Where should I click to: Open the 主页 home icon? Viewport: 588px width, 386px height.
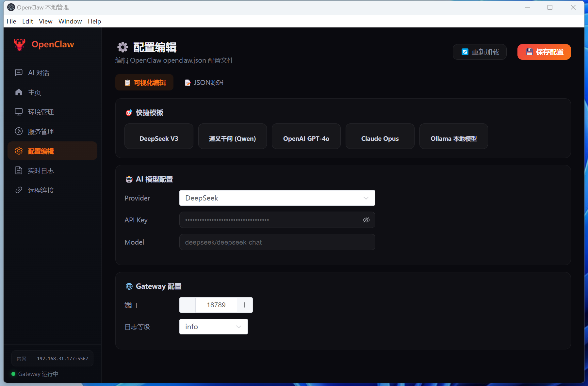tap(19, 92)
